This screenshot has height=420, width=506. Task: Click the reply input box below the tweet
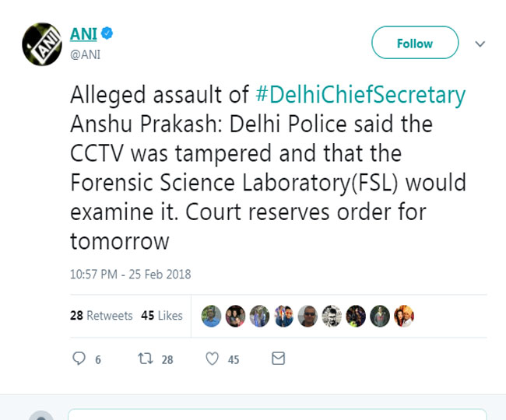tap(276, 415)
